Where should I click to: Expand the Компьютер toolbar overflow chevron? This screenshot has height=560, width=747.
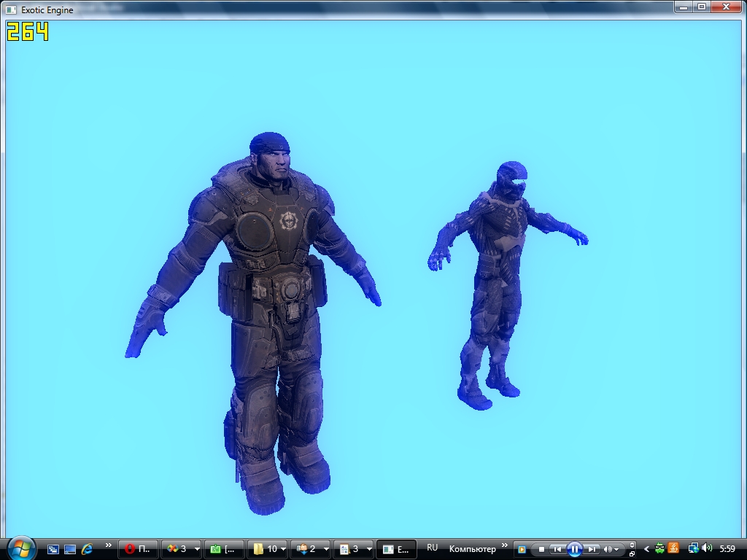[x=505, y=545]
